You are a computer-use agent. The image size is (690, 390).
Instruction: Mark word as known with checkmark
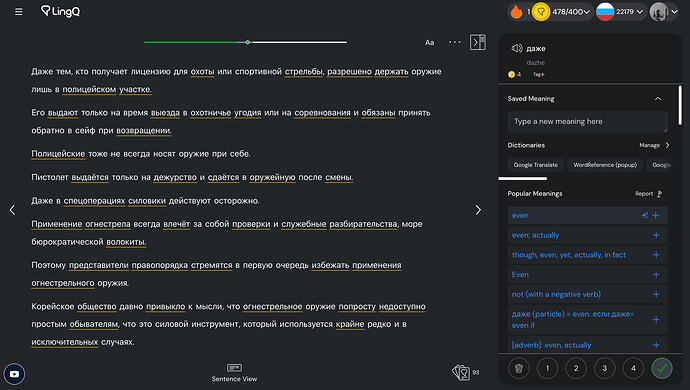click(x=662, y=368)
